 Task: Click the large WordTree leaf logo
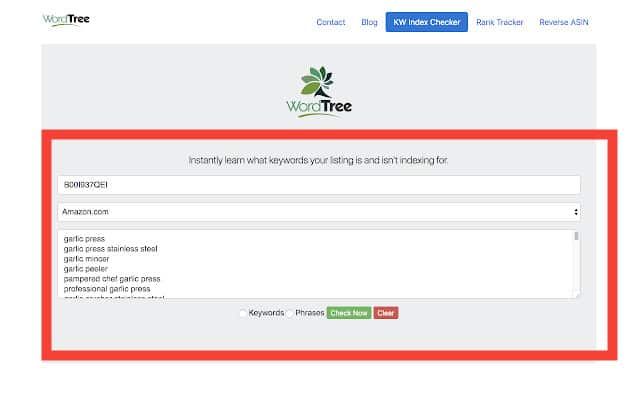click(x=319, y=92)
